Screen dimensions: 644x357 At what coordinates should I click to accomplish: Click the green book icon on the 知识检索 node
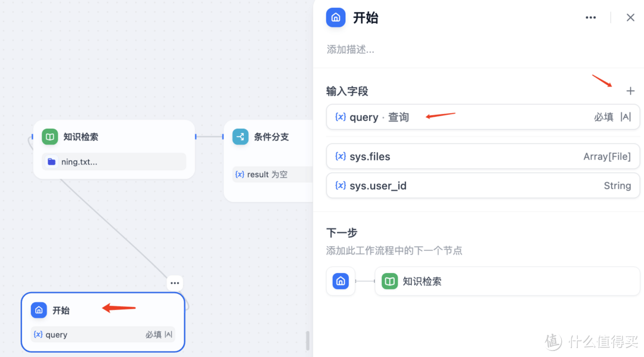(x=49, y=136)
